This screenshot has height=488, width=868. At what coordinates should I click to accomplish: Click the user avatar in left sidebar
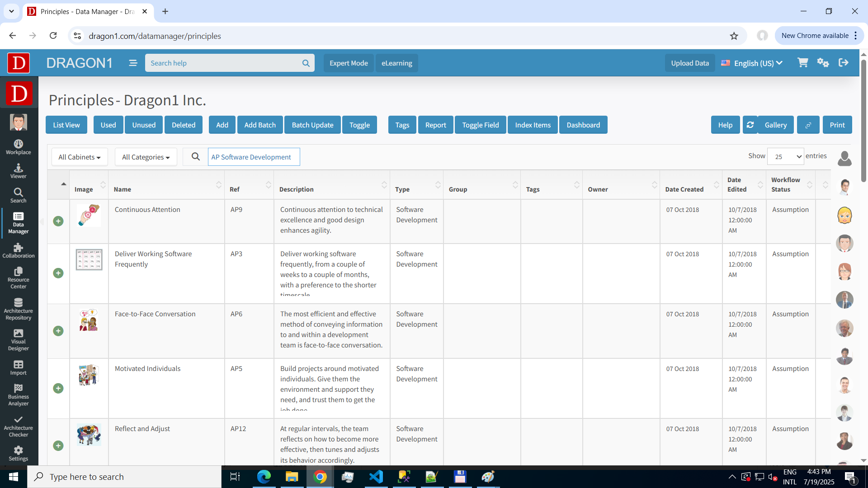click(x=19, y=122)
